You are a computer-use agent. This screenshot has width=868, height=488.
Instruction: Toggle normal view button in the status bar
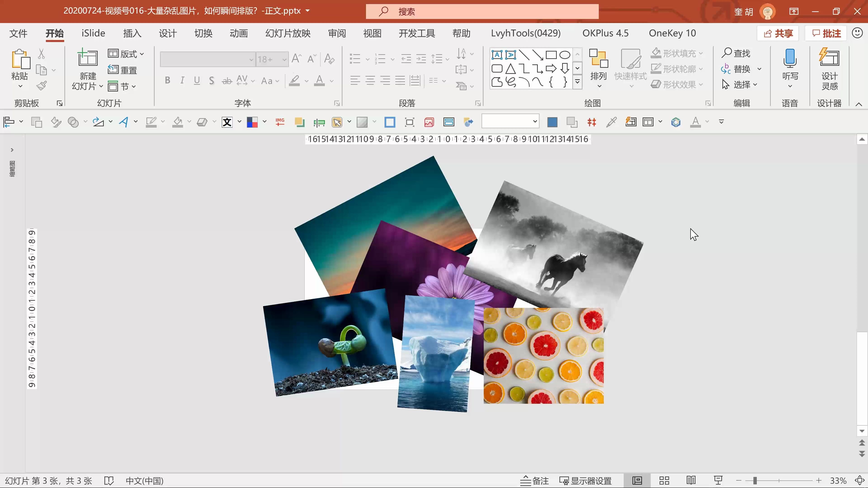tap(637, 481)
